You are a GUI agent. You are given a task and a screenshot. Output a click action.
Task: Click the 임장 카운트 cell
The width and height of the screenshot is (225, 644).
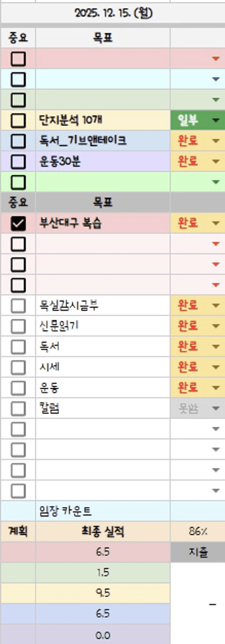[103, 511]
